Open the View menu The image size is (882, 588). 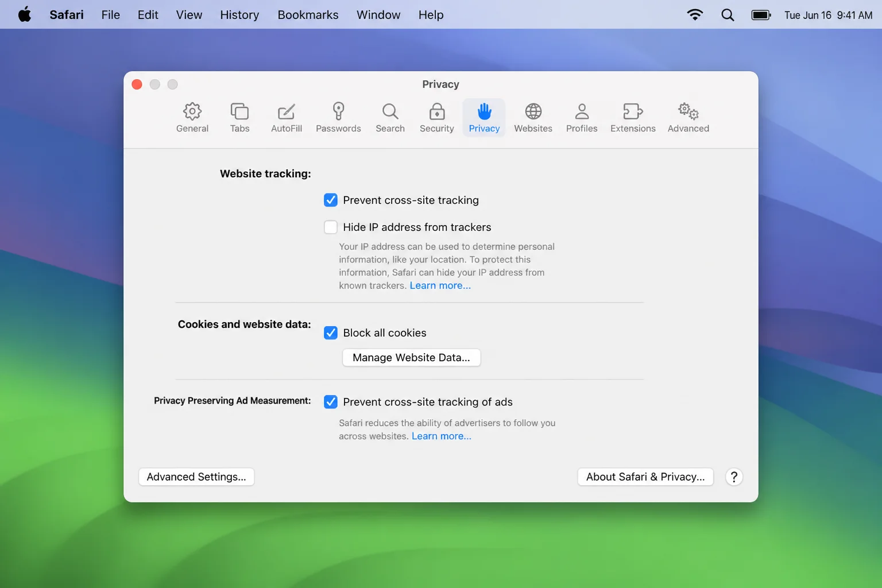point(189,15)
